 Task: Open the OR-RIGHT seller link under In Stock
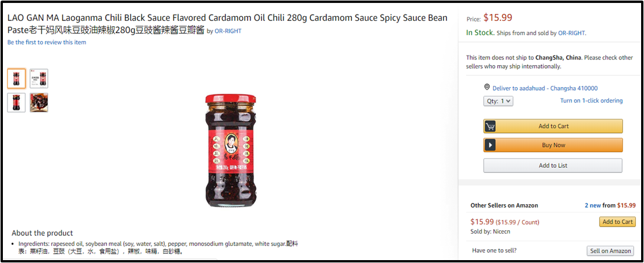coord(571,33)
